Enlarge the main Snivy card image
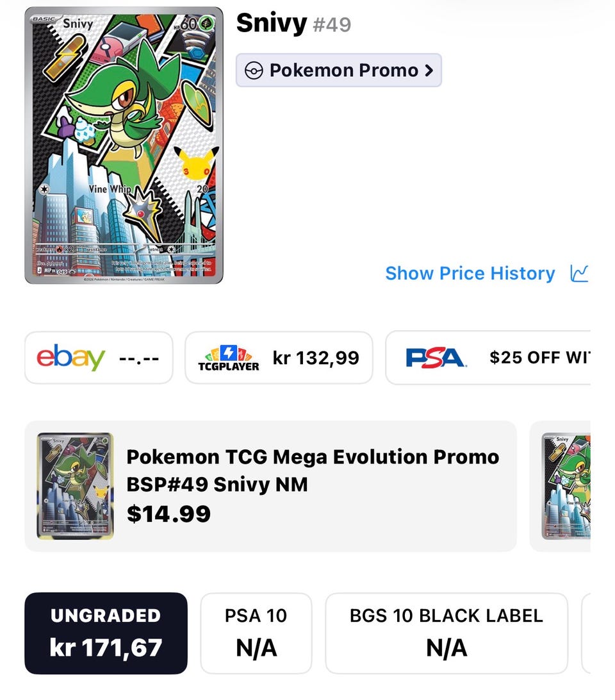Screen dimensions: 615x700 (124, 145)
